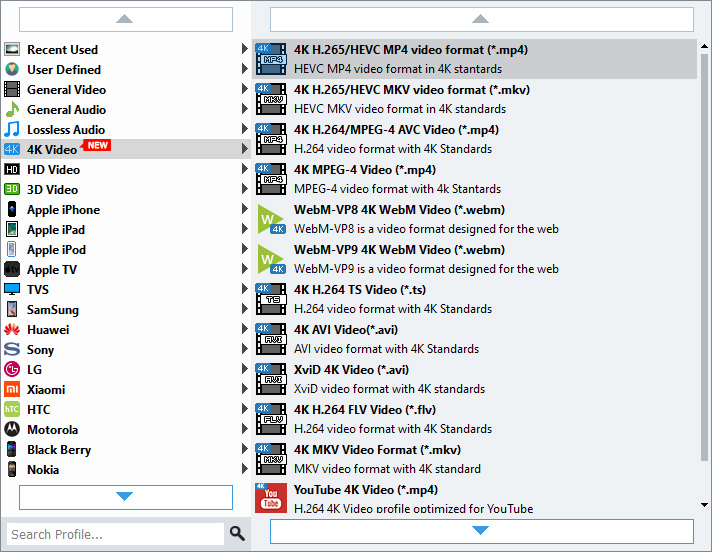The width and height of the screenshot is (712, 552).
Task: Click the Nokia phone icon
Action: pyautogui.click(x=12, y=469)
